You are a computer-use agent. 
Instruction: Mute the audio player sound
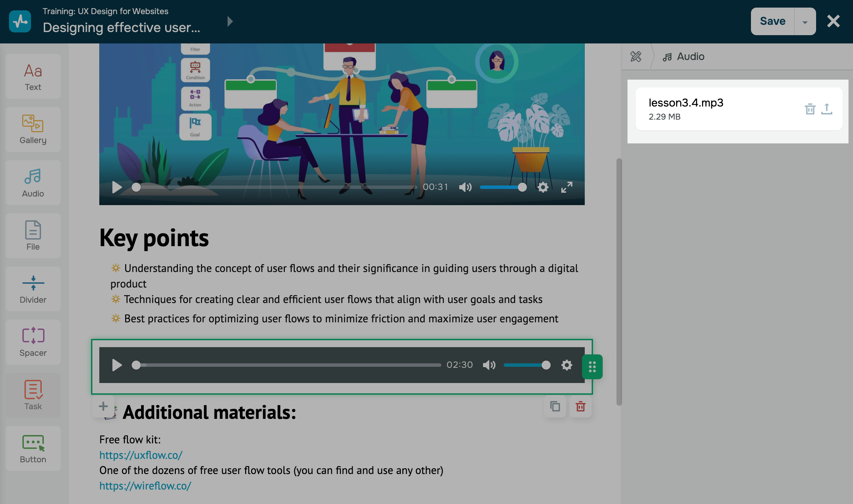click(489, 365)
